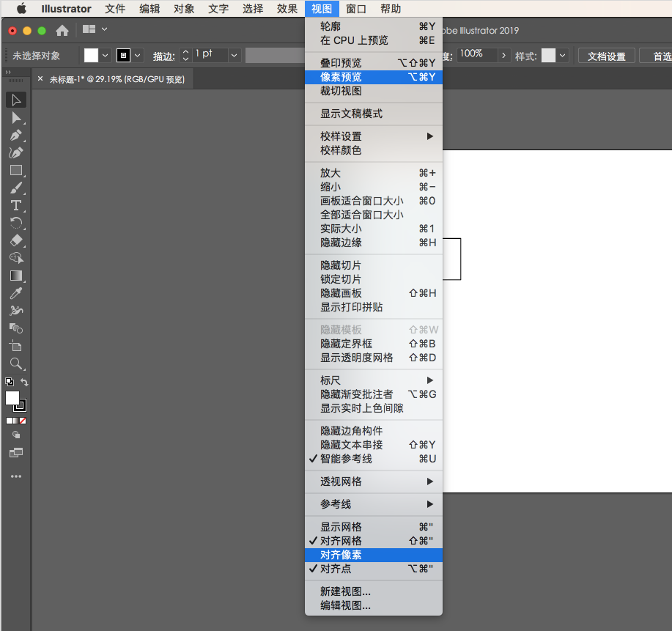
Task: Enable 叠印预览 overprint preview
Action: pyautogui.click(x=374, y=62)
